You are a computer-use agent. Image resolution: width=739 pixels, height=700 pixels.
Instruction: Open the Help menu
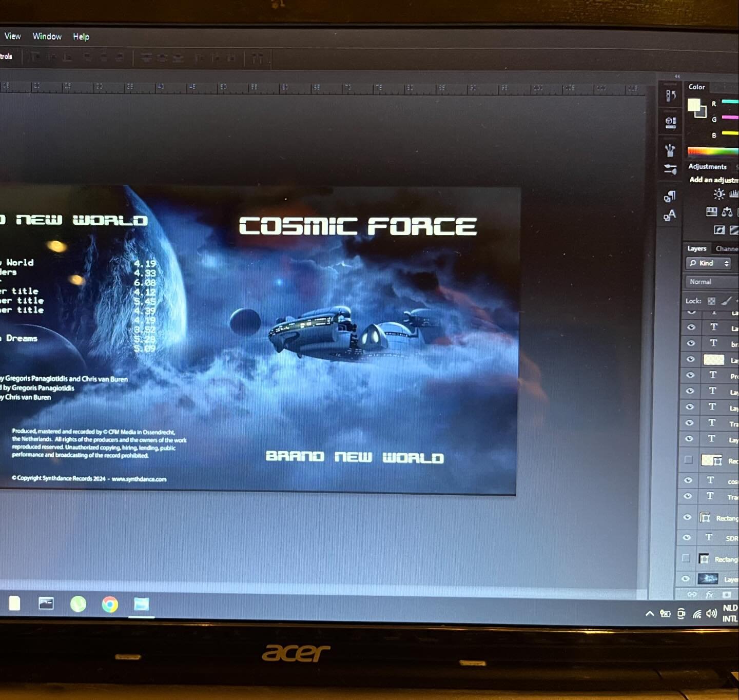pyautogui.click(x=81, y=37)
